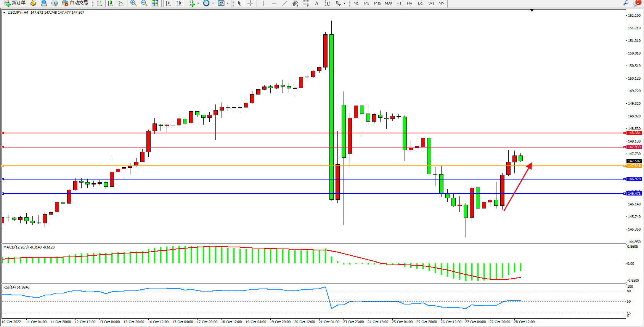Image resolution: width=644 pixels, height=327 pixels.
Task: Pick the text annotation tool (A)
Action: point(316,3)
